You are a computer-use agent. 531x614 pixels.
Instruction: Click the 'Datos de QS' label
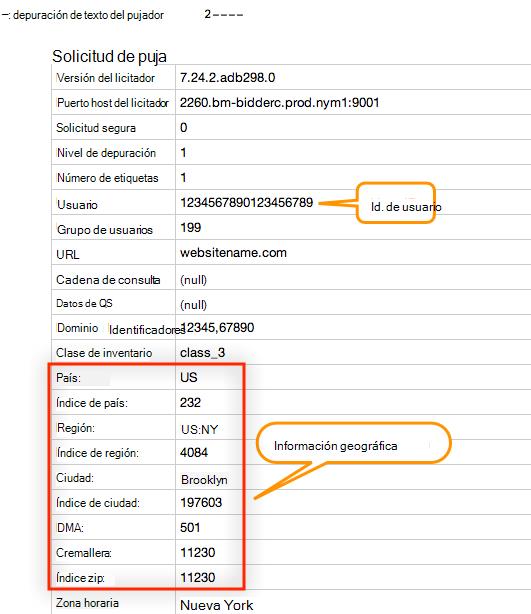[x=84, y=303]
